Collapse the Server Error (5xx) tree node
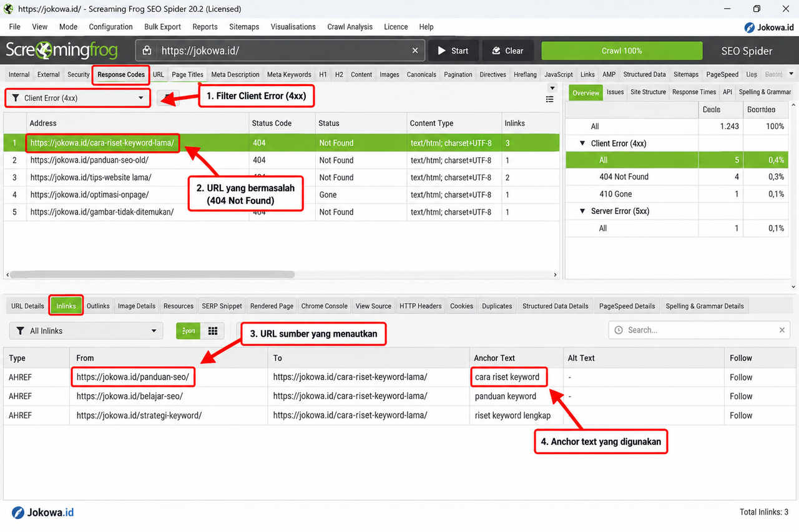799x532 pixels. tap(582, 211)
